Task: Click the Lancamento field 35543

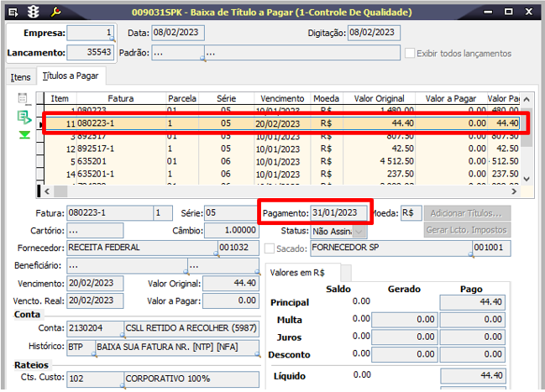Action: (x=90, y=52)
